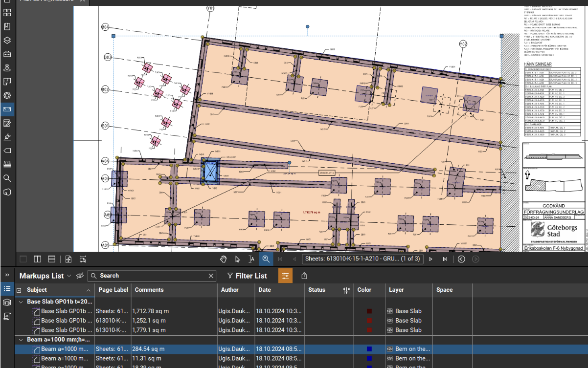Screen dimensions: 588x368
Task: Open the Layers panel in sidebar
Action: point(7,40)
